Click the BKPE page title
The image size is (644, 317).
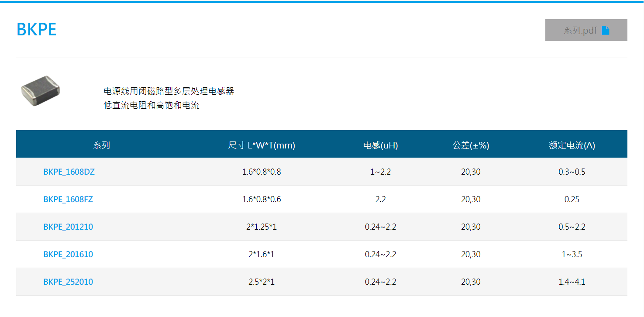(37, 30)
